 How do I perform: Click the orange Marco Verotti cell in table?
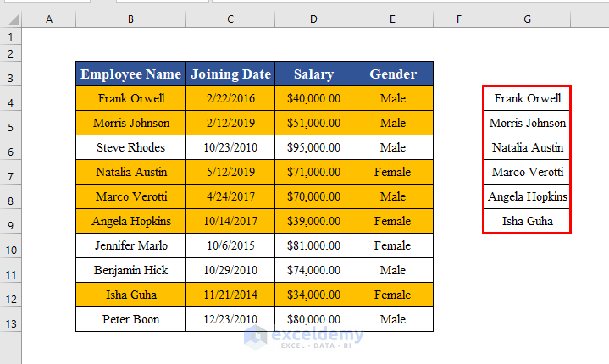[x=131, y=196]
